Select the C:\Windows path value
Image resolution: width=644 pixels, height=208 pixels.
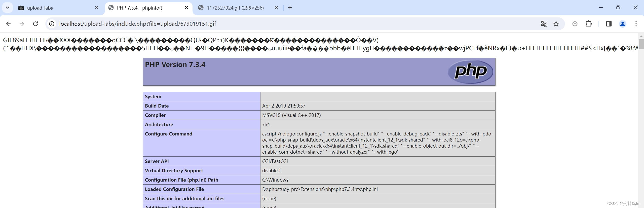point(275,180)
